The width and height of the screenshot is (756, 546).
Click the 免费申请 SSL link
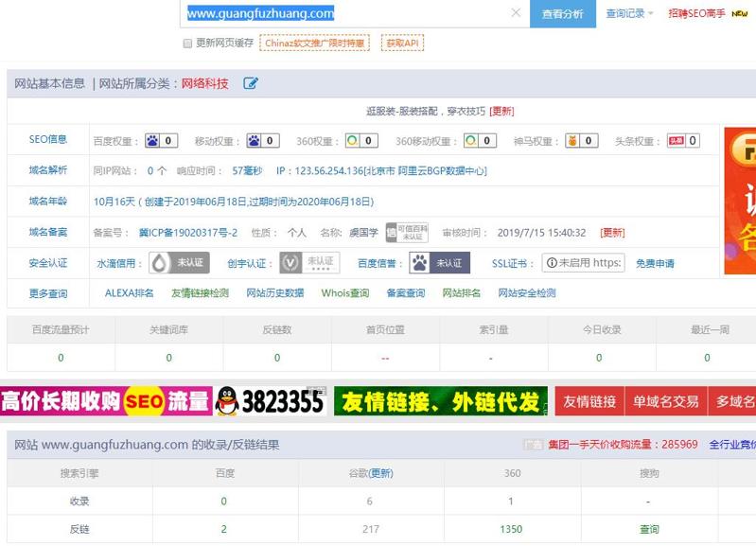pyautogui.click(x=655, y=263)
